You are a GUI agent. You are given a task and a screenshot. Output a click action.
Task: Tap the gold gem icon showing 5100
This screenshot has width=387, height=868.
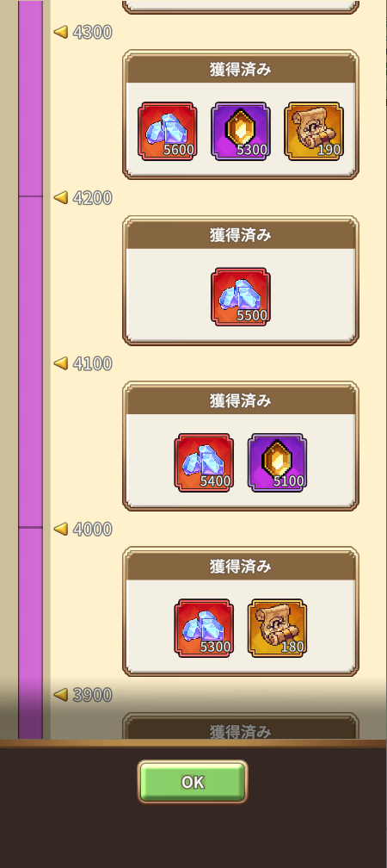277,462
